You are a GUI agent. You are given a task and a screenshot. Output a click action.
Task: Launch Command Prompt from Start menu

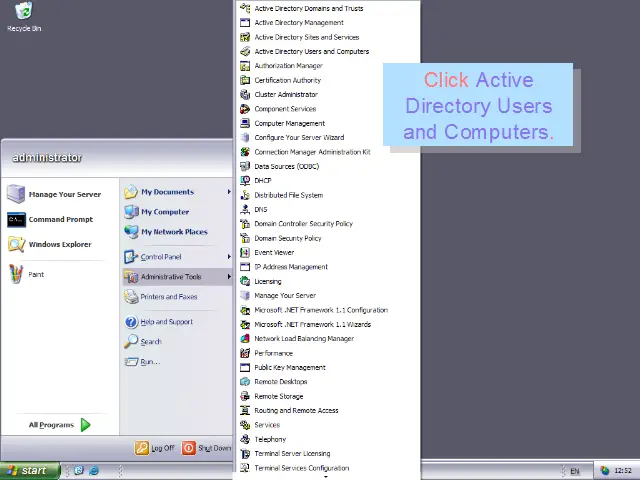click(x=59, y=220)
